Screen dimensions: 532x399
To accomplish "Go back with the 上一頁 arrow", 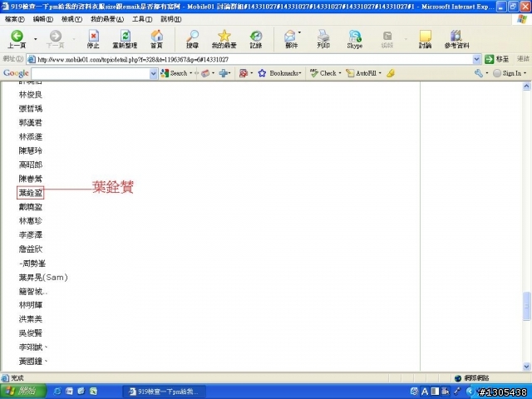I will coord(17,39).
